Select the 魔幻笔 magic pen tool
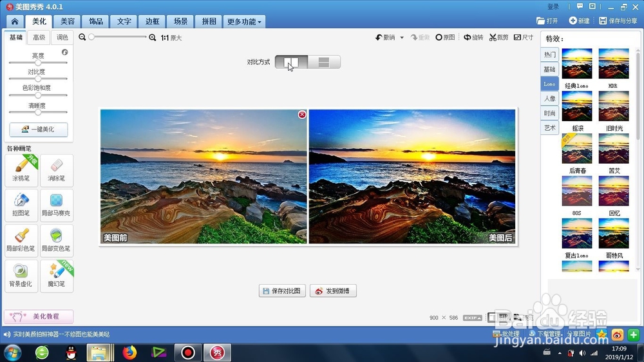Viewport: 644px width, 362px height. tap(57, 276)
